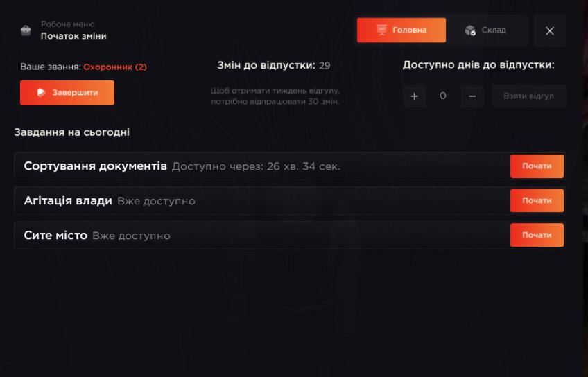588x377 pixels.
Task: End the shift with Завершити button
Action: pos(67,93)
